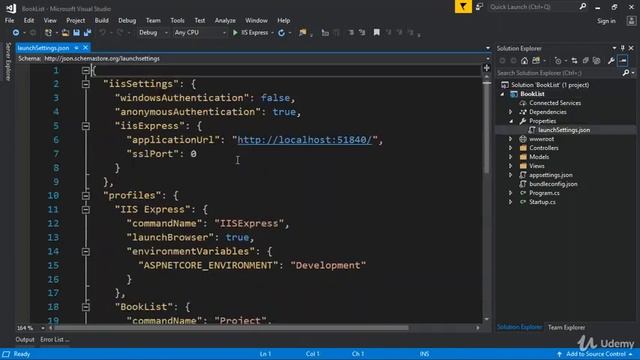The image size is (640, 360).
Task: Click the Save All toolbar icon
Action: (x=87, y=33)
